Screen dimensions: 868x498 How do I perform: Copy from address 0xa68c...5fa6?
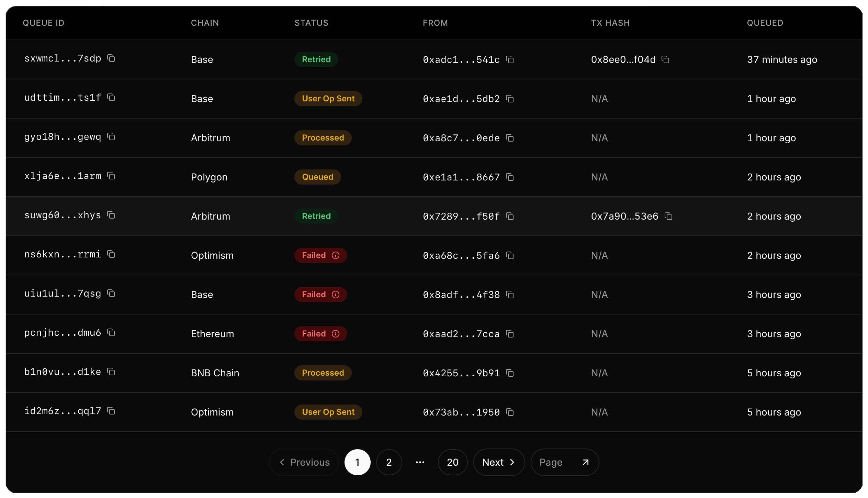[x=510, y=256]
